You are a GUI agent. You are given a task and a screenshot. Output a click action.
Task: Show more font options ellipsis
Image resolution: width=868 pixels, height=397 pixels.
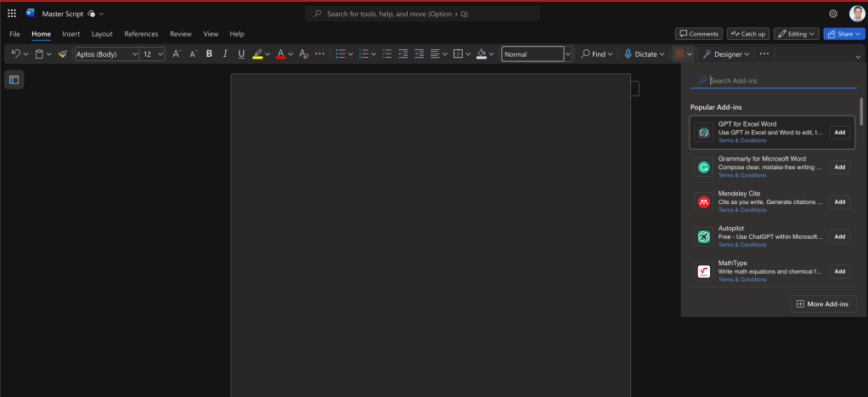[x=319, y=54]
